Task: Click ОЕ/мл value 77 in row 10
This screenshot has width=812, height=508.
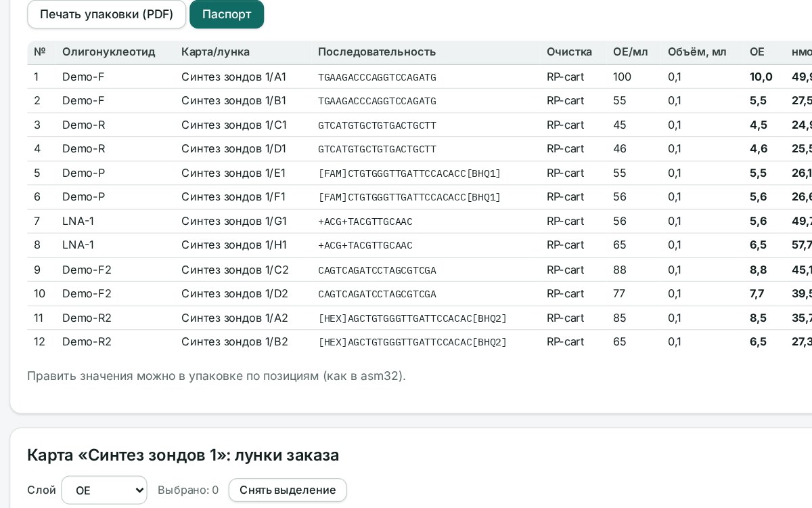Action: [618, 293]
